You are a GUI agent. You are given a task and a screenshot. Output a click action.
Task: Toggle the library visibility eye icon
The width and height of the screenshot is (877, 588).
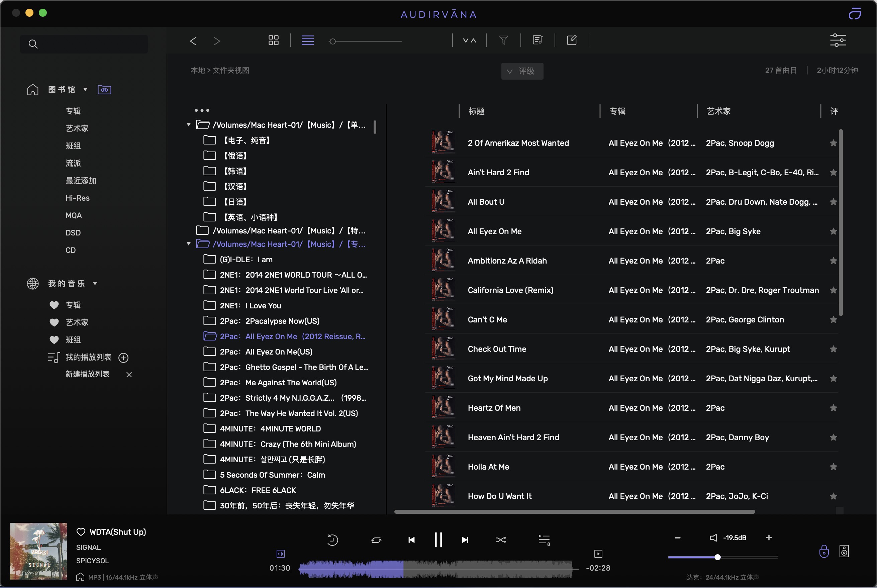(x=104, y=90)
